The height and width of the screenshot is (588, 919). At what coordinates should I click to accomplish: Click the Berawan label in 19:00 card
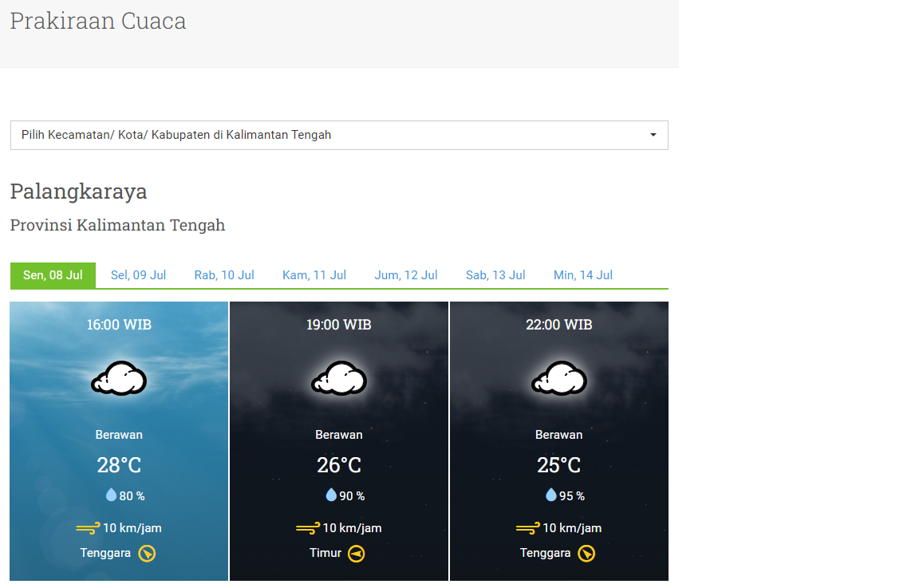pyautogui.click(x=339, y=435)
